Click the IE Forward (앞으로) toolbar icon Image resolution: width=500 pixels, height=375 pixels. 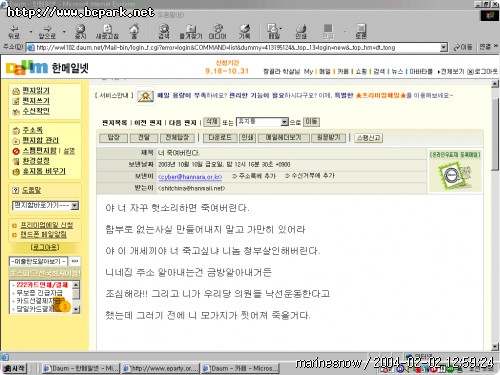[47, 31]
